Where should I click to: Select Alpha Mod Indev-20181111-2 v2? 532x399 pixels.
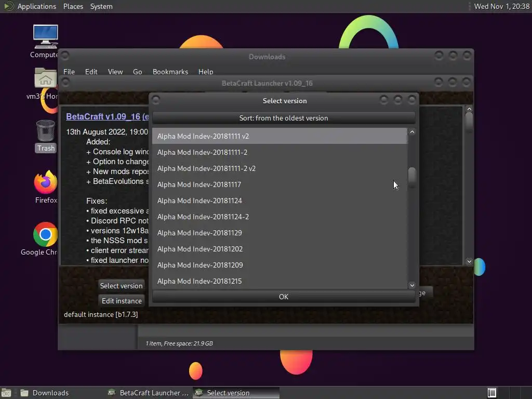[x=280, y=168]
